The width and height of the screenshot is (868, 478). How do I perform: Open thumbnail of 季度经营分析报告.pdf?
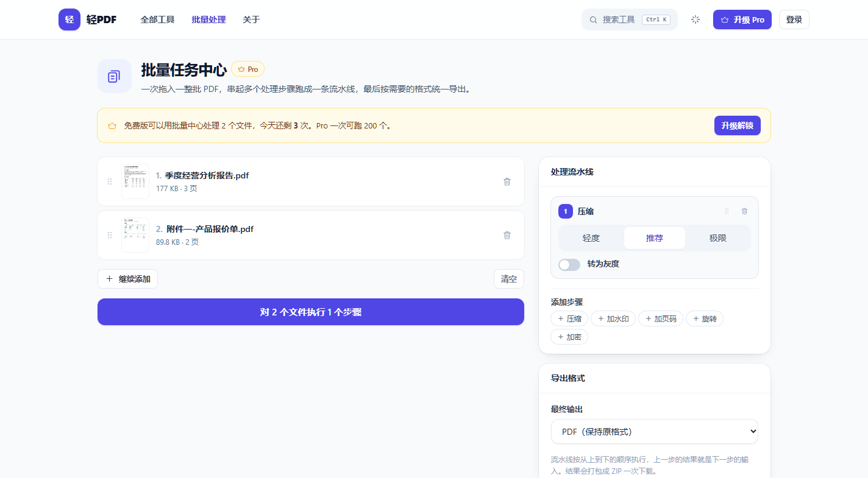point(135,181)
